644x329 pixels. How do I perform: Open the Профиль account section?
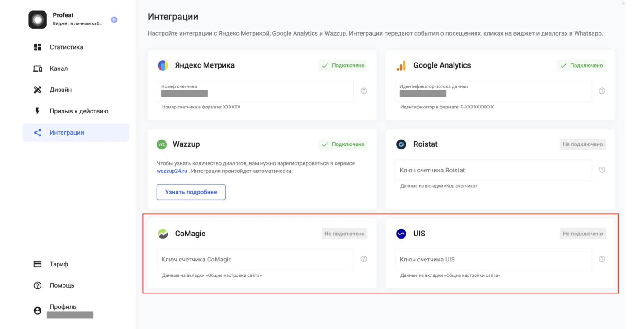[x=63, y=307]
